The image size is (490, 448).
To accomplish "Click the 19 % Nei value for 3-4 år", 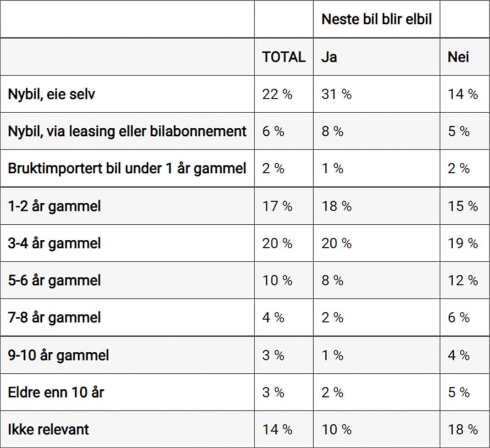I will coord(463,243).
